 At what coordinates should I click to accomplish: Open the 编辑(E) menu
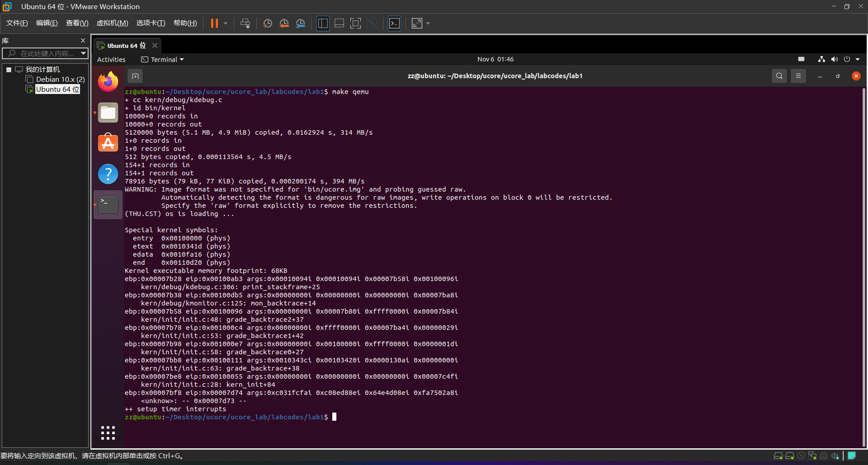47,23
